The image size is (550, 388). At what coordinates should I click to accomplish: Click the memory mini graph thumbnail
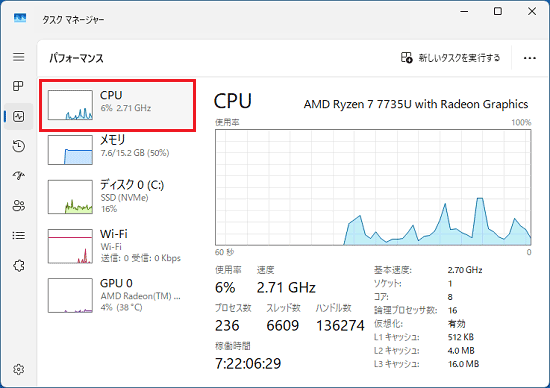click(x=70, y=150)
